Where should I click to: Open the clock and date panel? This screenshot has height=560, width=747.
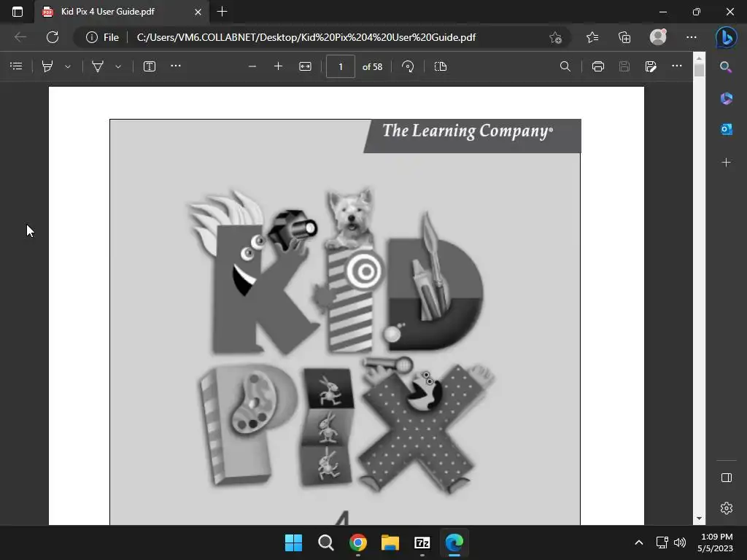(716, 542)
